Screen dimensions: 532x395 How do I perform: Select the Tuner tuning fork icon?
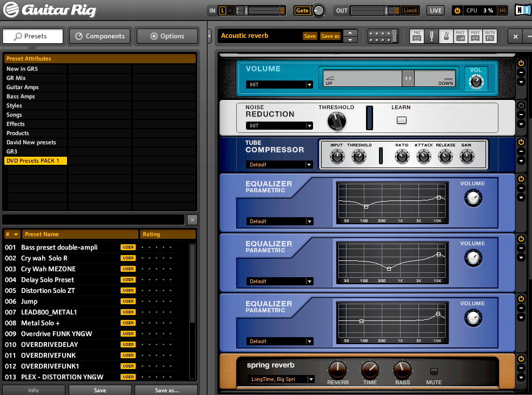click(431, 36)
